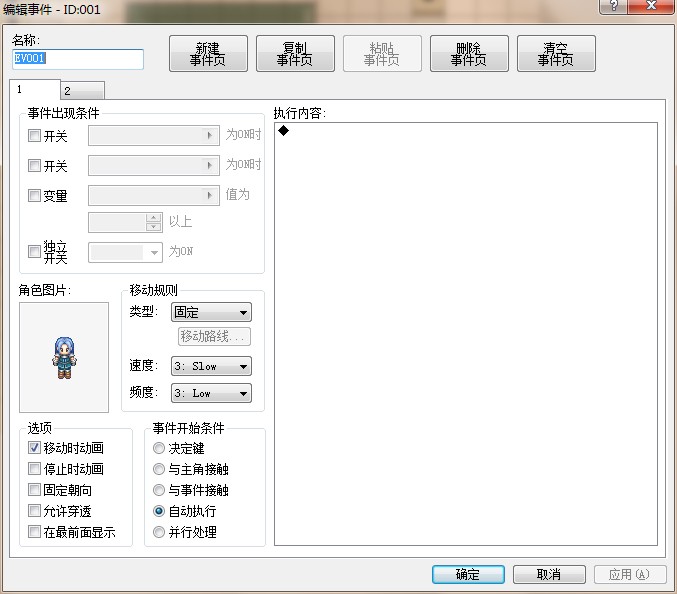The height and width of the screenshot is (594, 677).
Task: Open the 速度 dropdown showing 3: Slow
Action: point(212,366)
